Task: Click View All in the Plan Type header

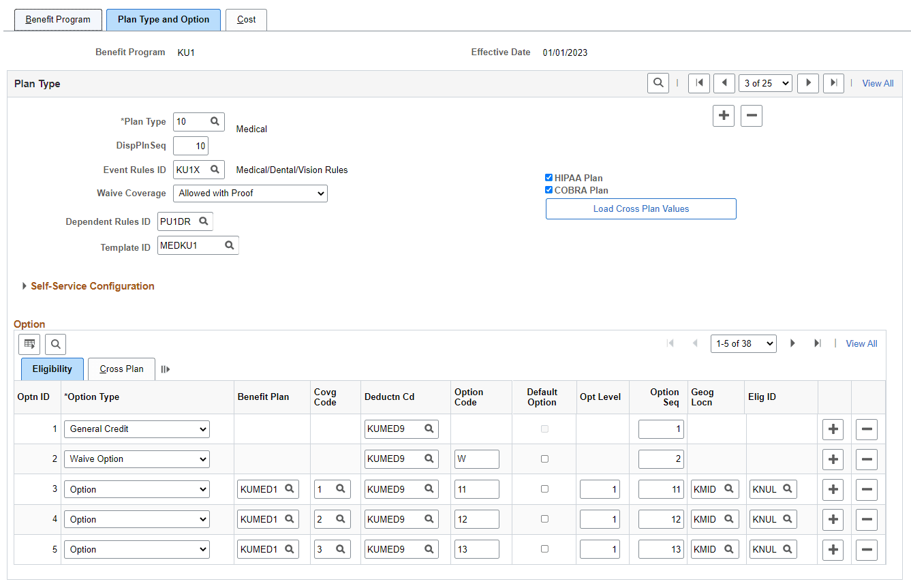Action: [877, 82]
